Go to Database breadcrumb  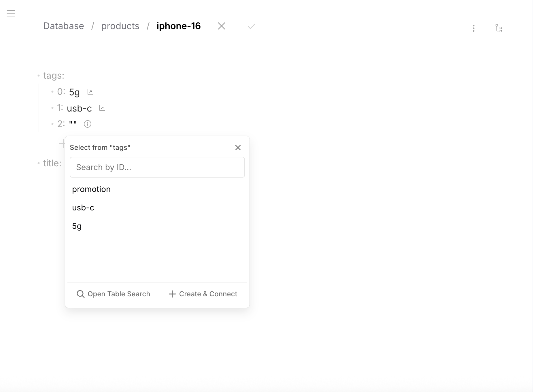coord(64,26)
